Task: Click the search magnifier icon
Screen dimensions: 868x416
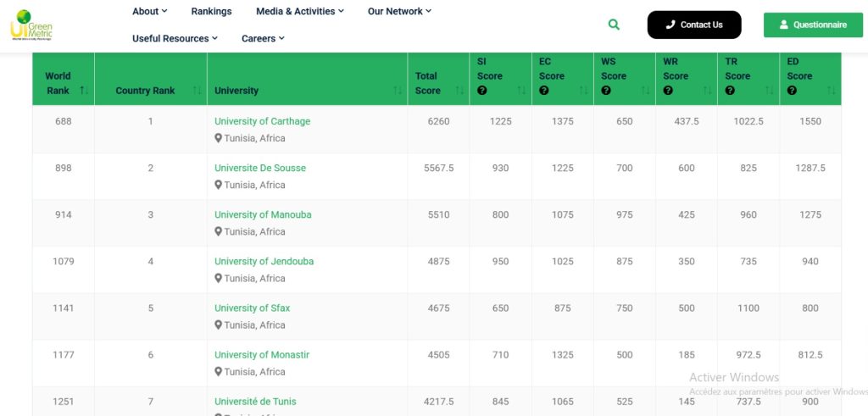Action: [614, 25]
